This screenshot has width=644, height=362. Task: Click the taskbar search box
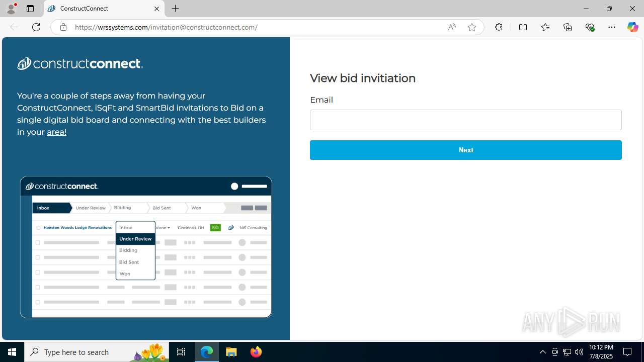[x=97, y=352]
